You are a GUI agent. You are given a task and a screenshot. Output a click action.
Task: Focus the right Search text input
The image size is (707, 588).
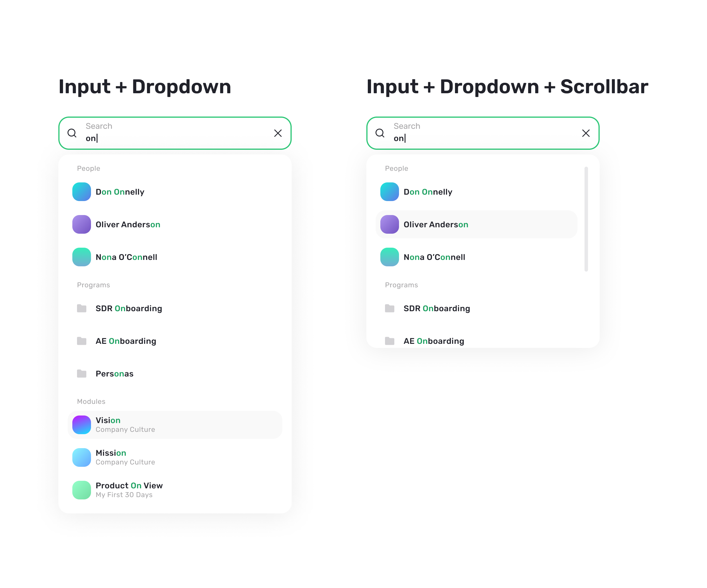pos(483,138)
